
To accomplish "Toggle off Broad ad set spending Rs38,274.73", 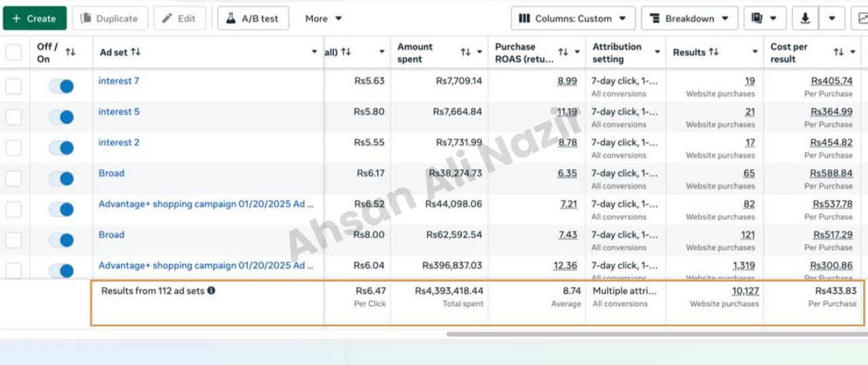I will point(61,178).
